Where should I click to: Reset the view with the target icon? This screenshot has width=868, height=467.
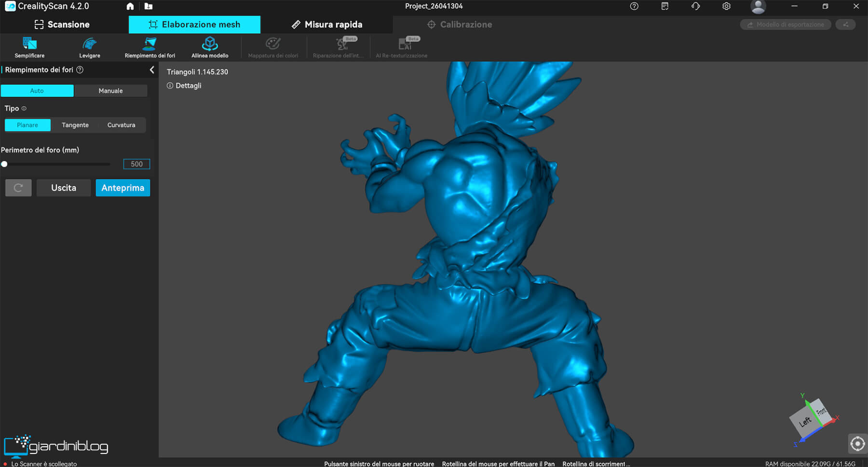857,443
